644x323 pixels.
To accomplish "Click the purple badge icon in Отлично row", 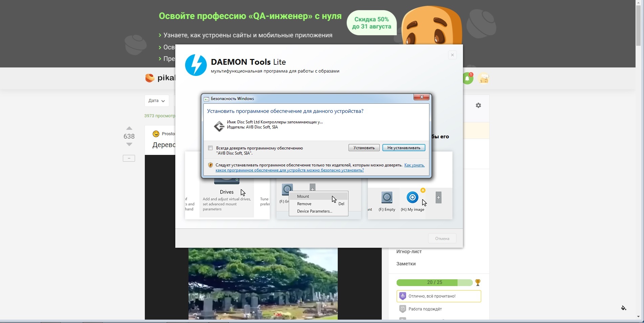I will (402, 296).
